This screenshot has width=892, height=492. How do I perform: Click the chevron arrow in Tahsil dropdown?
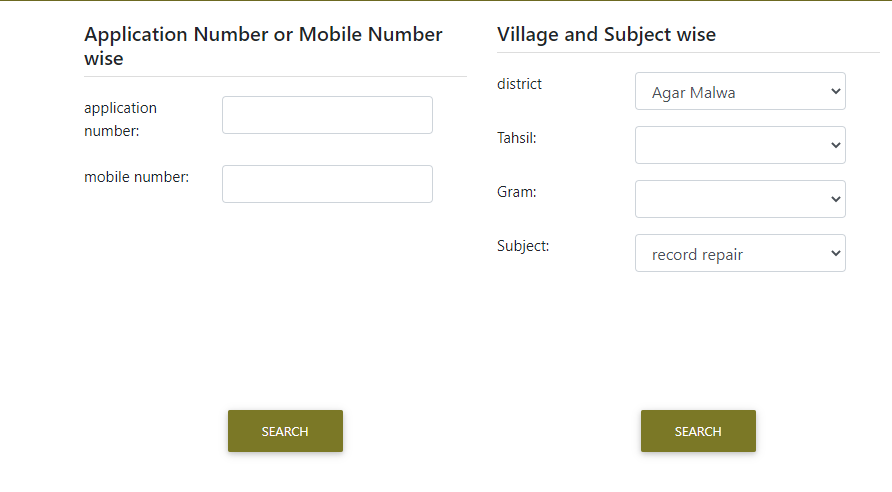point(836,145)
